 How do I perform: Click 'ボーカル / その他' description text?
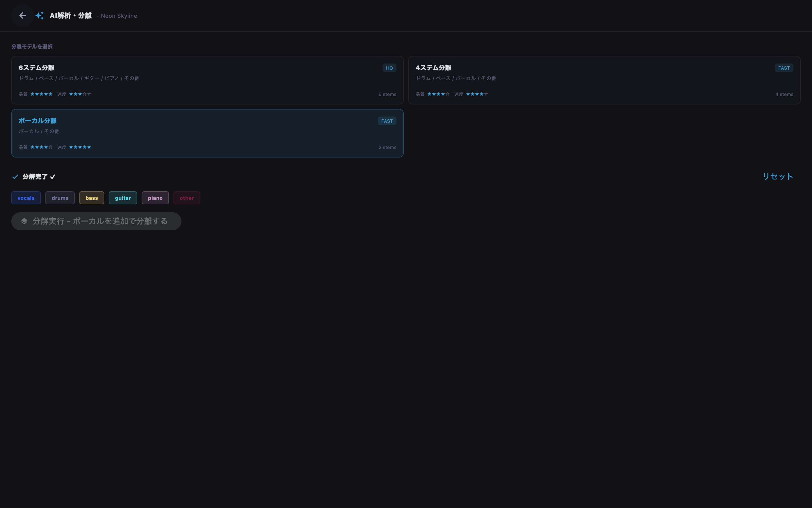click(39, 131)
